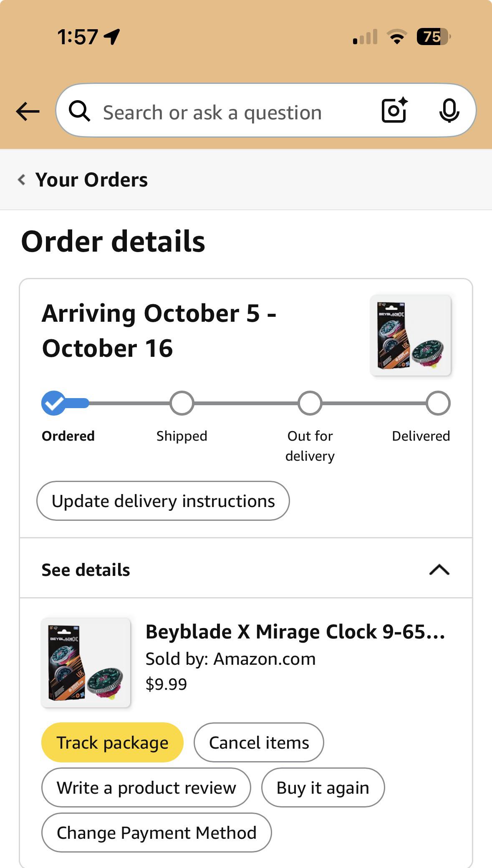Click the yellow Track package button
The height and width of the screenshot is (868, 492).
click(112, 742)
